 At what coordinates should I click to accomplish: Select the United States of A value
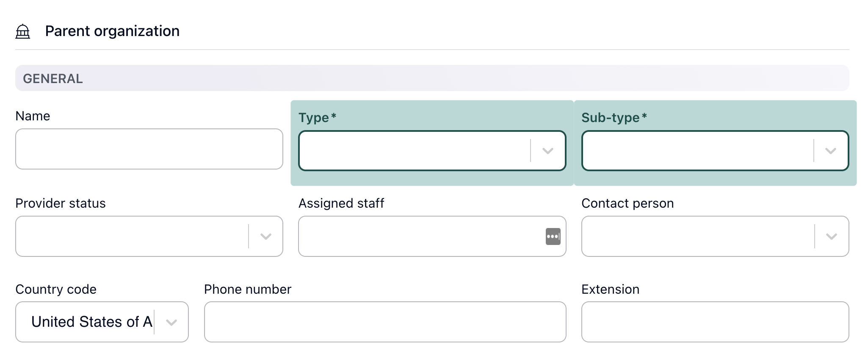pos(92,322)
